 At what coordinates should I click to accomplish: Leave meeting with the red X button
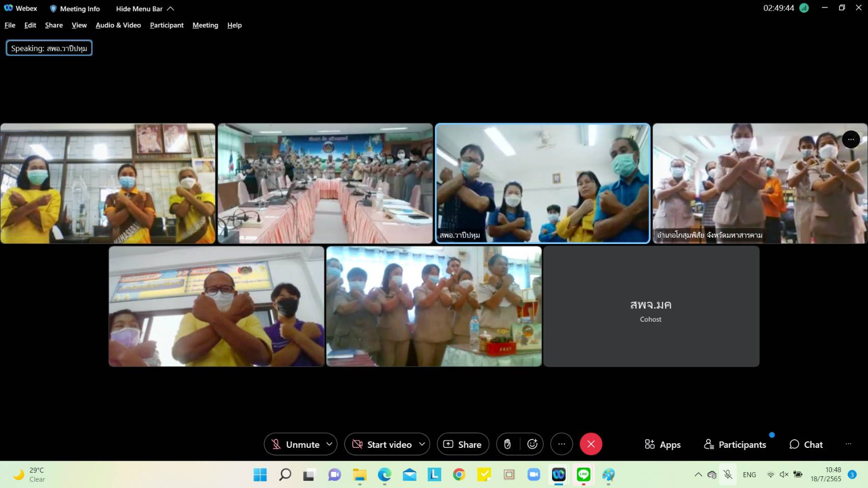[591, 444]
